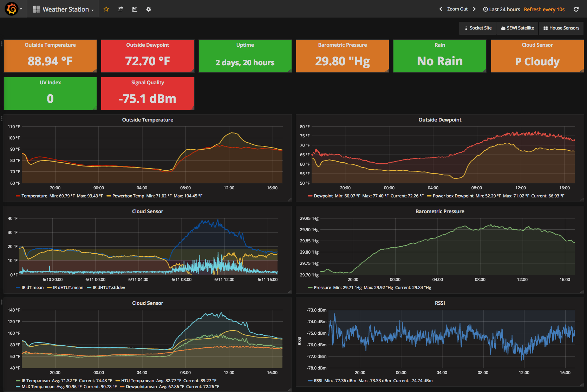Image resolution: width=587 pixels, height=392 pixels.
Task: Click the refresh dashboard icon
Action: (576, 9)
